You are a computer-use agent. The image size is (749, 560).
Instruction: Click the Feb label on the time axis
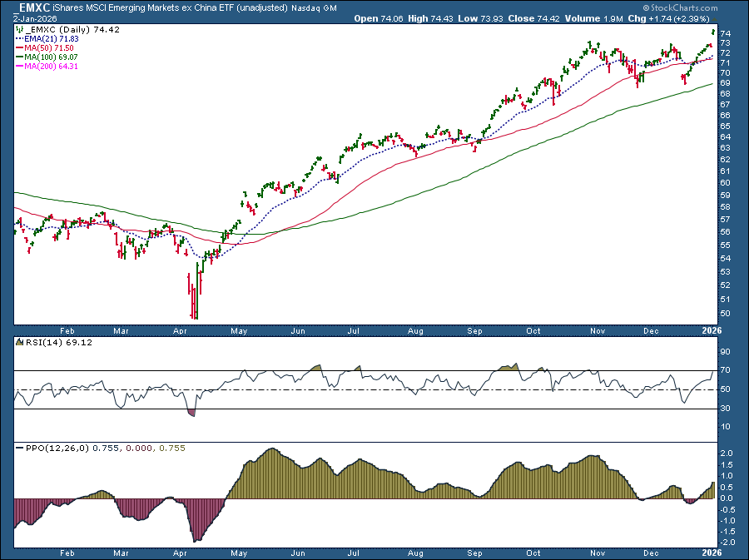coord(67,330)
